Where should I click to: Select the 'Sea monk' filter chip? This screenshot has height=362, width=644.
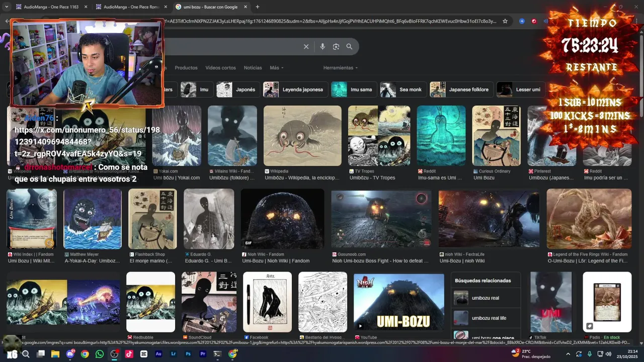pos(403,89)
